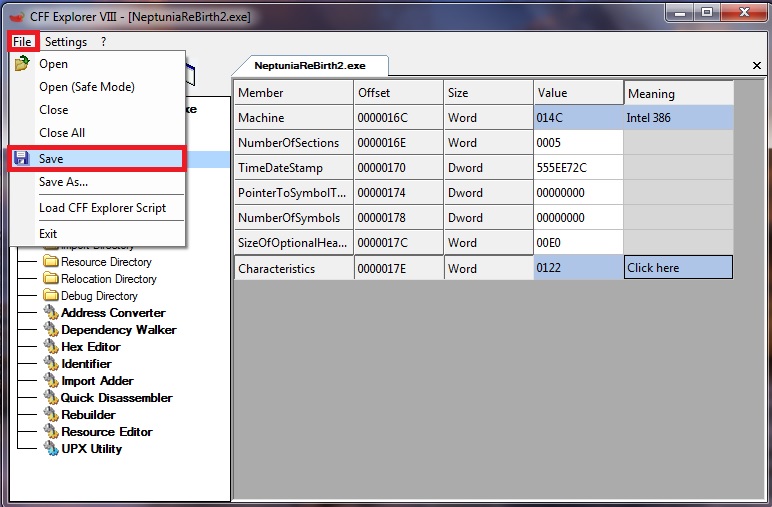Screen dimensions: 772x507
Task: Open the File menu
Action: 22,42
